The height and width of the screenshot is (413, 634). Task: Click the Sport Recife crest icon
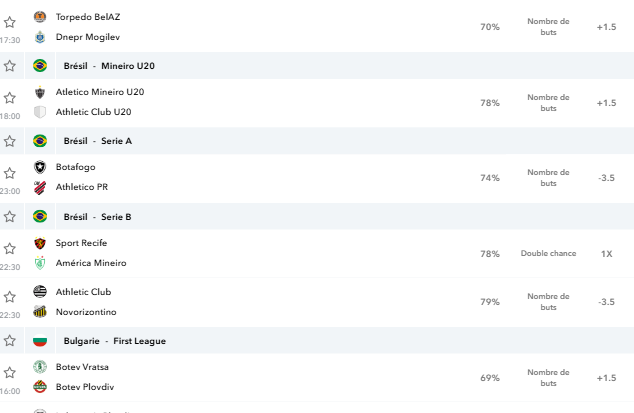point(40,243)
